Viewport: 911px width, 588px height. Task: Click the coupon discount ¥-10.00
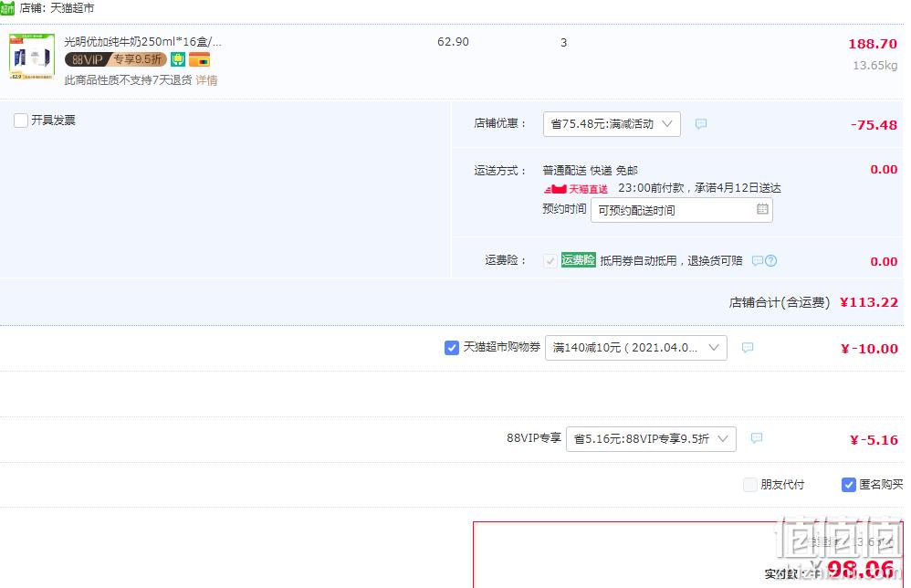pyautogui.click(x=869, y=349)
